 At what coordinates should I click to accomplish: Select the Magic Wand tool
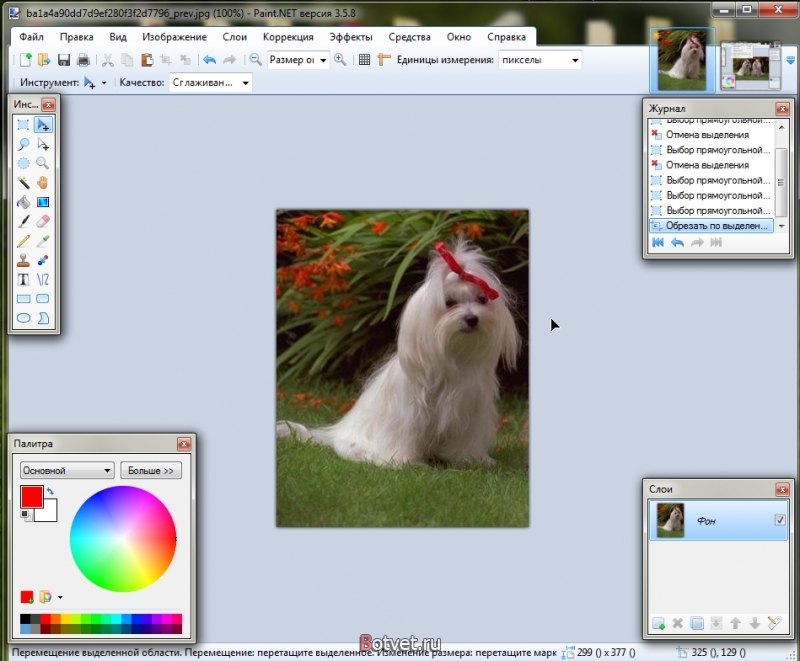click(23, 183)
